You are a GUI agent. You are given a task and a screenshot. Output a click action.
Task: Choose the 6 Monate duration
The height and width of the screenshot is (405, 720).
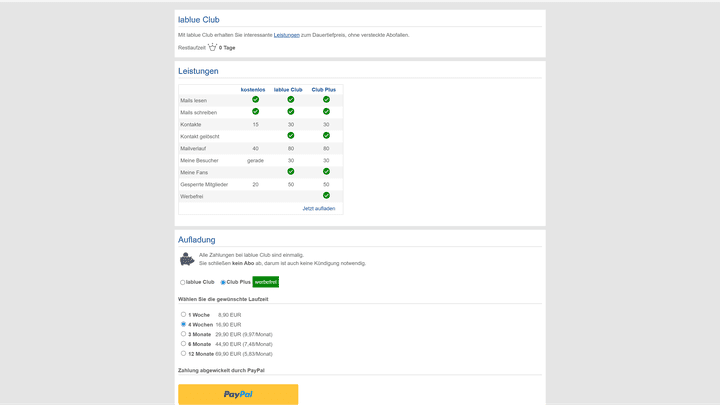183,343
